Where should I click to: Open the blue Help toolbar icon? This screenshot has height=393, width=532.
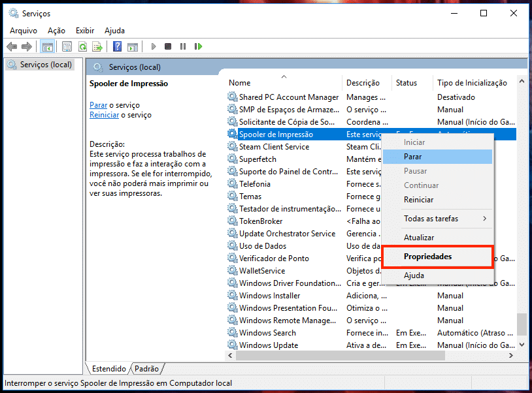[x=117, y=46]
